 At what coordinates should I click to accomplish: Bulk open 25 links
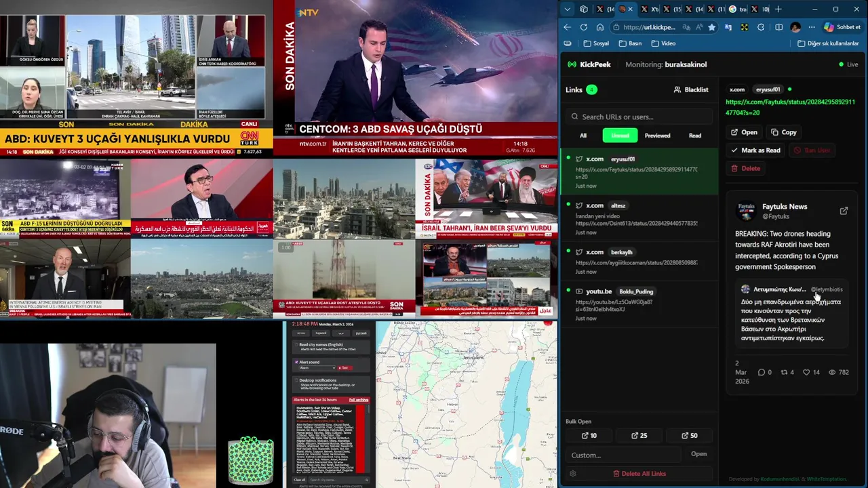639,435
